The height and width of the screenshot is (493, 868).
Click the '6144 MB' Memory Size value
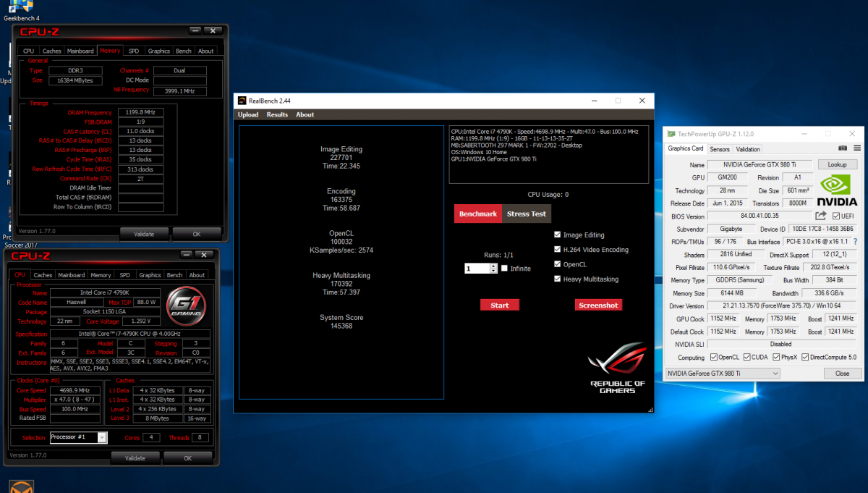click(x=731, y=293)
